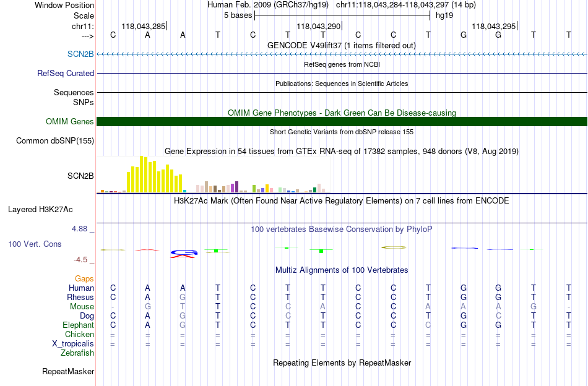Select the Human alignment row label
588x386 pixels.
(81, 288)
